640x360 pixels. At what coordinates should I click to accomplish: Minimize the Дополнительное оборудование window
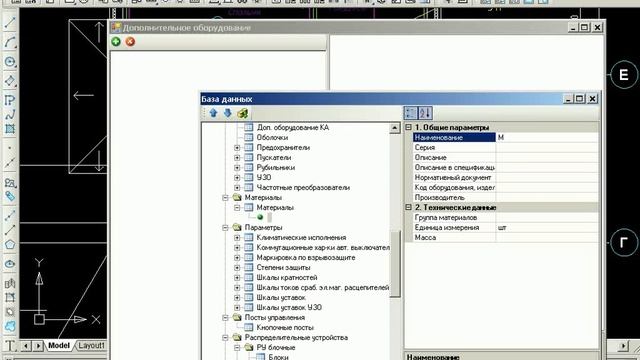573,27
